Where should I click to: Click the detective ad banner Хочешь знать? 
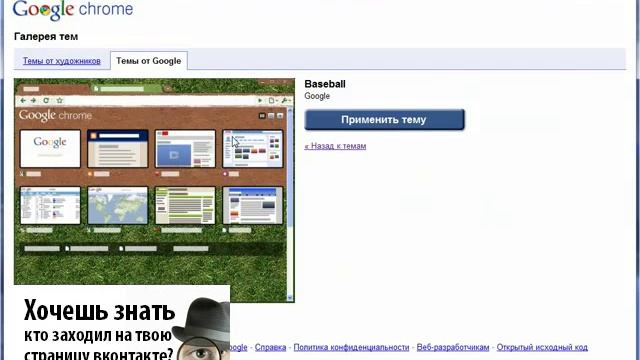click(122, 322)
